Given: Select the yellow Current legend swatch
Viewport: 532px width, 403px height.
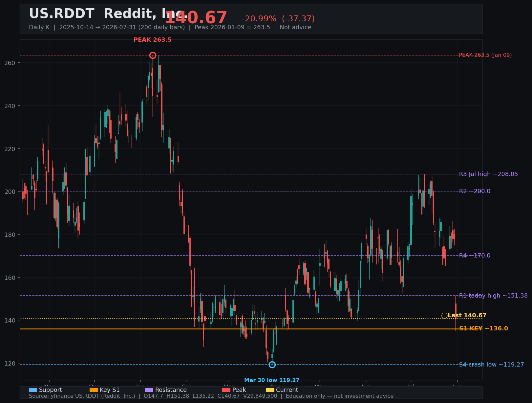Looking at the screenshot, I should (270, 390).
